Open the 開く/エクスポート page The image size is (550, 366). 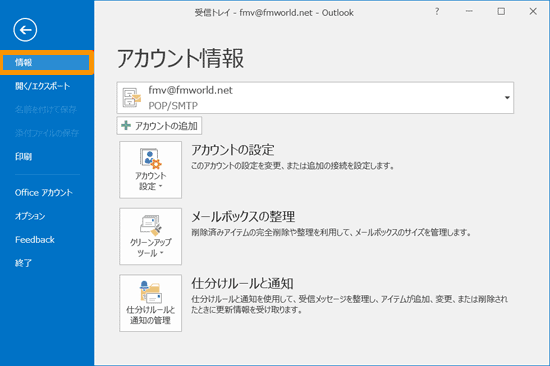pos(42,86)
